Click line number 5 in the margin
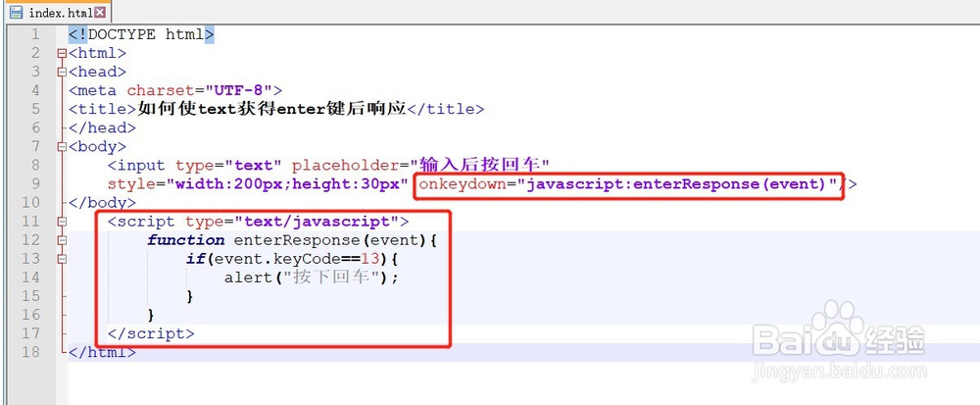This screenshot has width=980, height=405. [x=34, y=110]
